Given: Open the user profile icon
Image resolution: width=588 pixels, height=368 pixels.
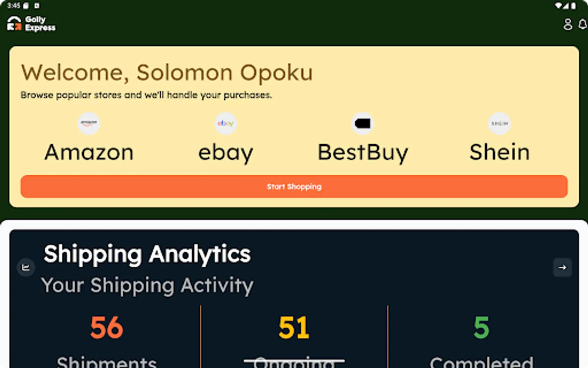Looking at the screenshot, I should click(x=568, y=24).
